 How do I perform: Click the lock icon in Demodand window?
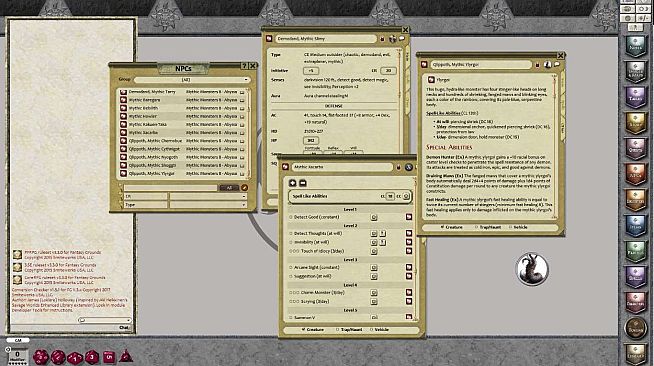(382, 38)
